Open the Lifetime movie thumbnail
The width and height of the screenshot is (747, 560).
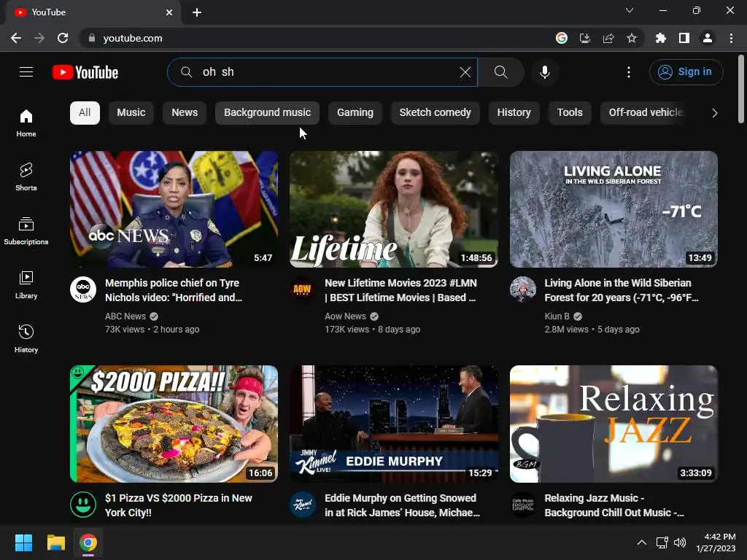point(393,209)
